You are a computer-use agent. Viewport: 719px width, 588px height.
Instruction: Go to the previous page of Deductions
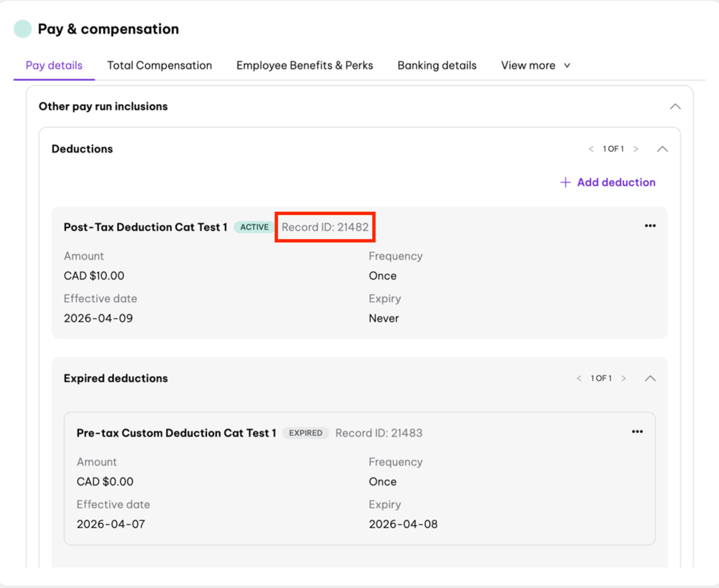click(x=591, y=149)
